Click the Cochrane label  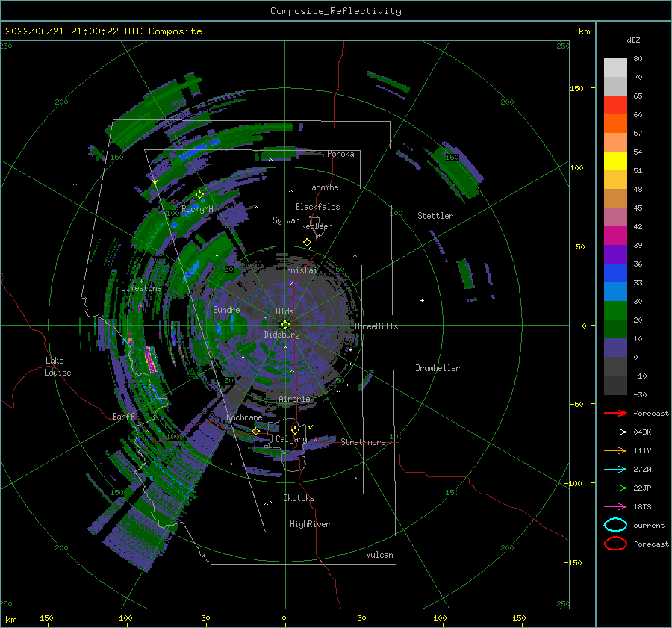pos(244,417)
